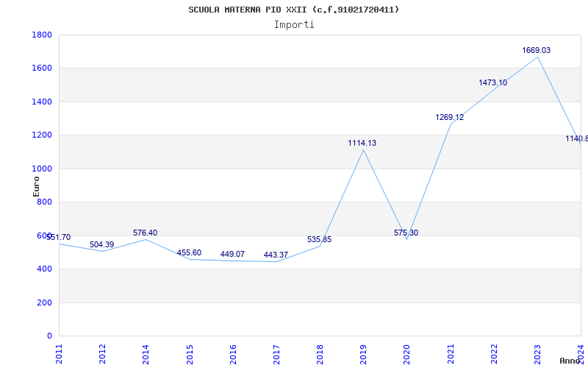Select the peak value 1669.03

537,50
